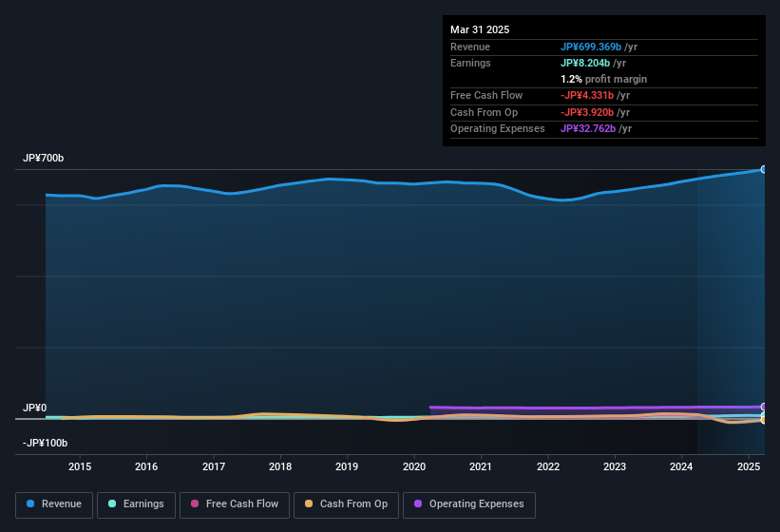
Task: Select the purple Operating Expenses endpoint marker
Action: coord(764,407)
